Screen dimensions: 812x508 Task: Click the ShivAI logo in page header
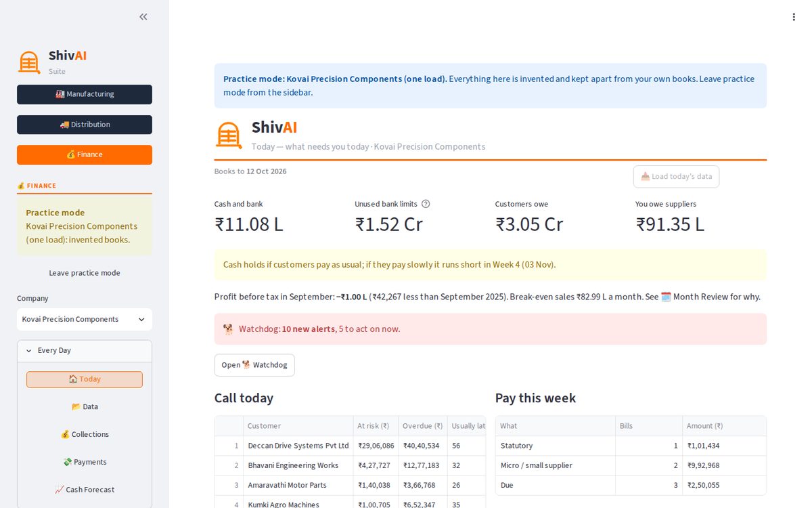(229, 135)
